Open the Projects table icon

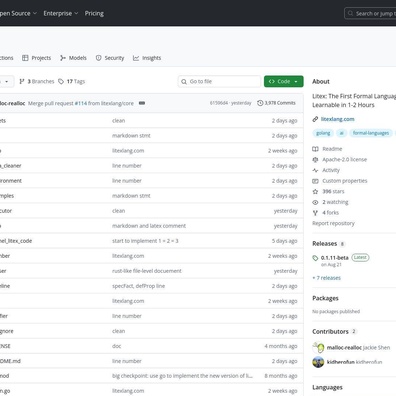coord(25,58)
